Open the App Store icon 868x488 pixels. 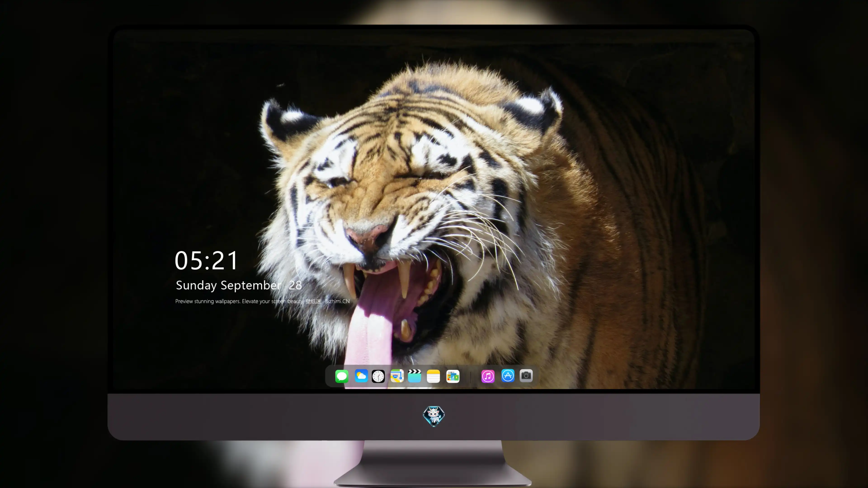pyautogui.click(x=508, y=375)
